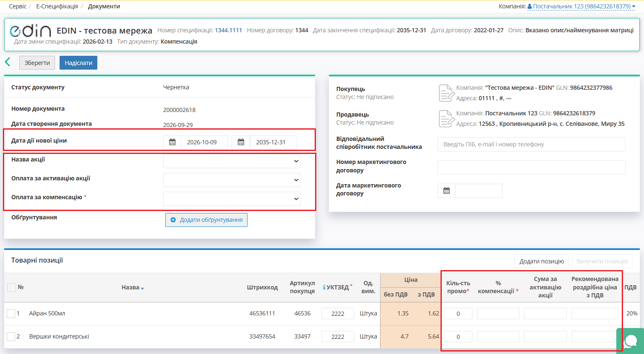This screenshot has width=644, height=354.
Task: Click the price start date field 2026-10-09
Action: pos(204,142)
